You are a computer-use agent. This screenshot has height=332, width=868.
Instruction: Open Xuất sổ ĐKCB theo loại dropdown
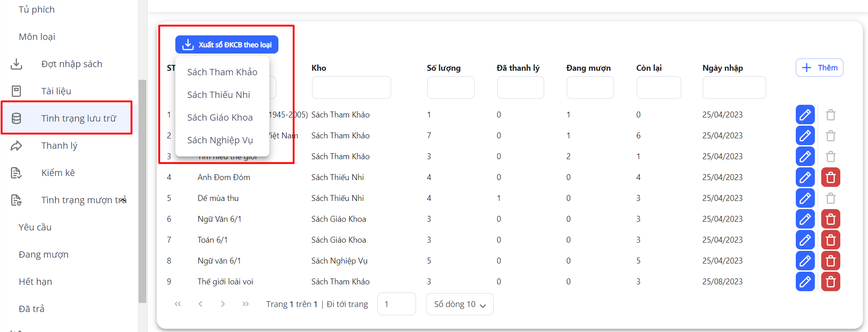pos(227,44)
